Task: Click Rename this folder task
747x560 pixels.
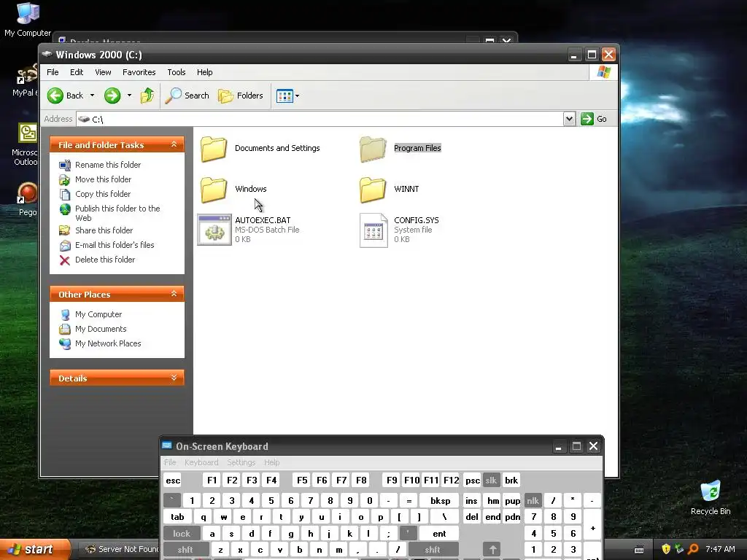Action: point(108,165)
